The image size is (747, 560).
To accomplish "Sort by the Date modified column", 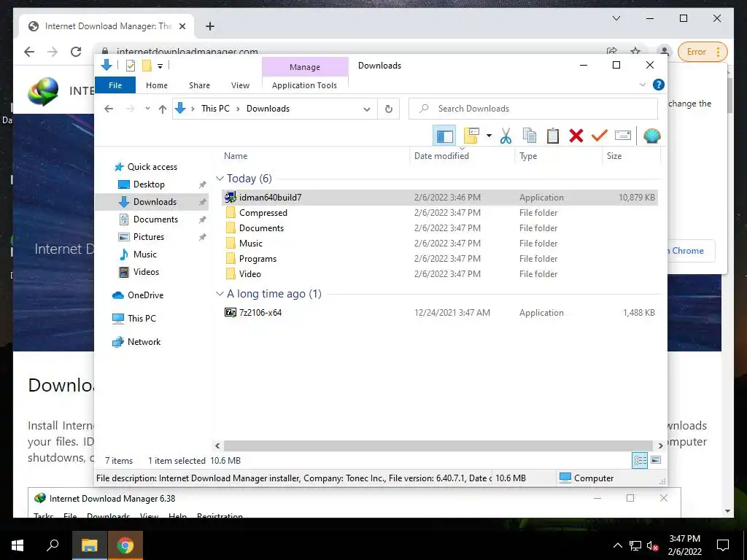I will coord(441,156).
